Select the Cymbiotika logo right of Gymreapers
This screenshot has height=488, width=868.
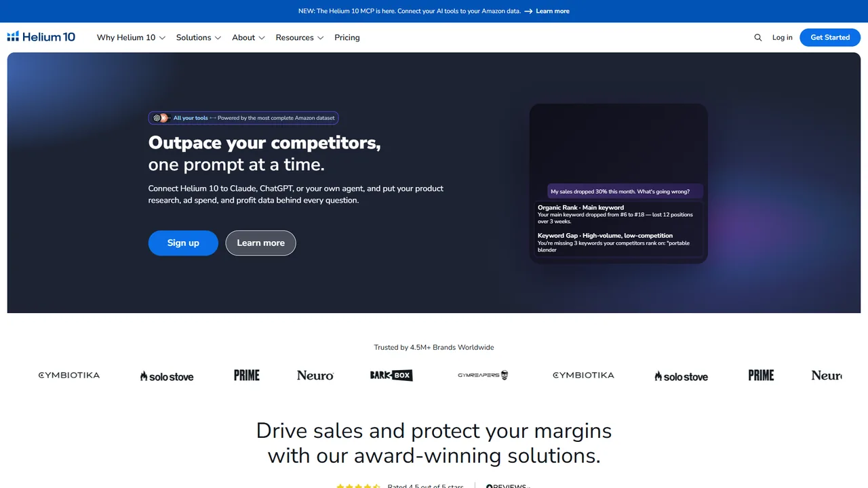tap(584, 375)
